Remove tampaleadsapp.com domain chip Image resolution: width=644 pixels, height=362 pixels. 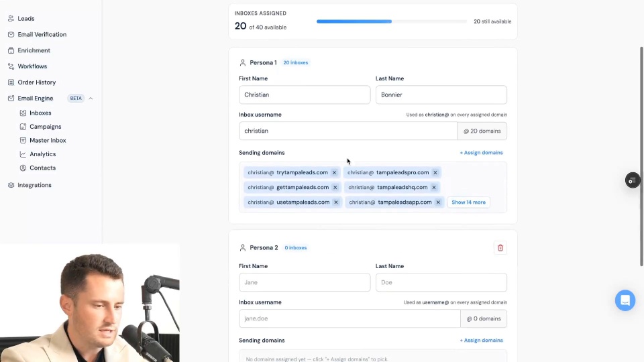(438, 202)
